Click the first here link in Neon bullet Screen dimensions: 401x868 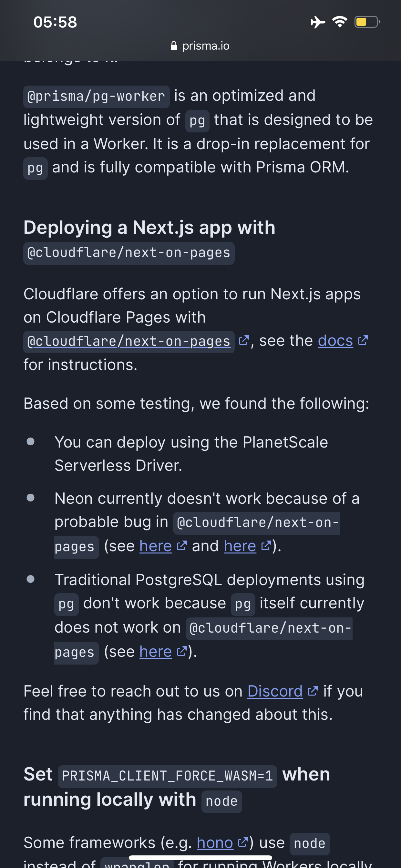coord(155,545)
